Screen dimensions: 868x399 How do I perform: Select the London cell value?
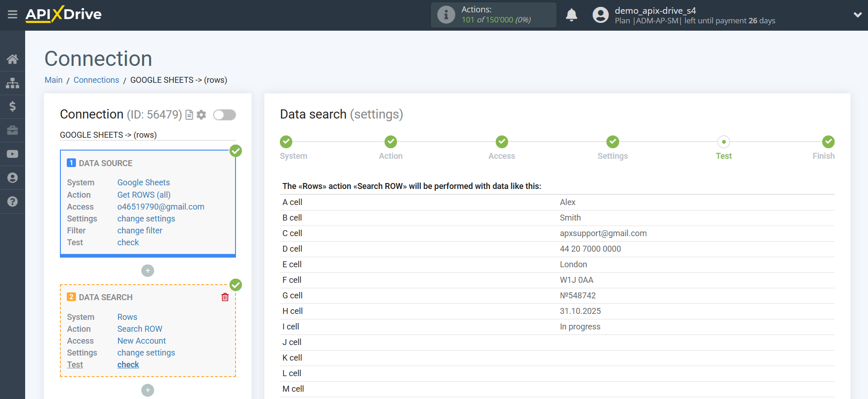pos(573,264)
